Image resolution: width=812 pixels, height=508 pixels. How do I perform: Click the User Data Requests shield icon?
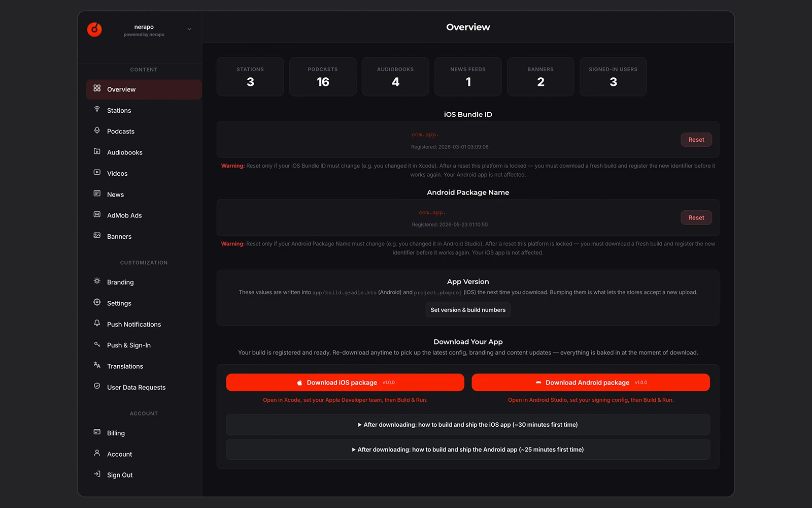[x=97, y=386]
